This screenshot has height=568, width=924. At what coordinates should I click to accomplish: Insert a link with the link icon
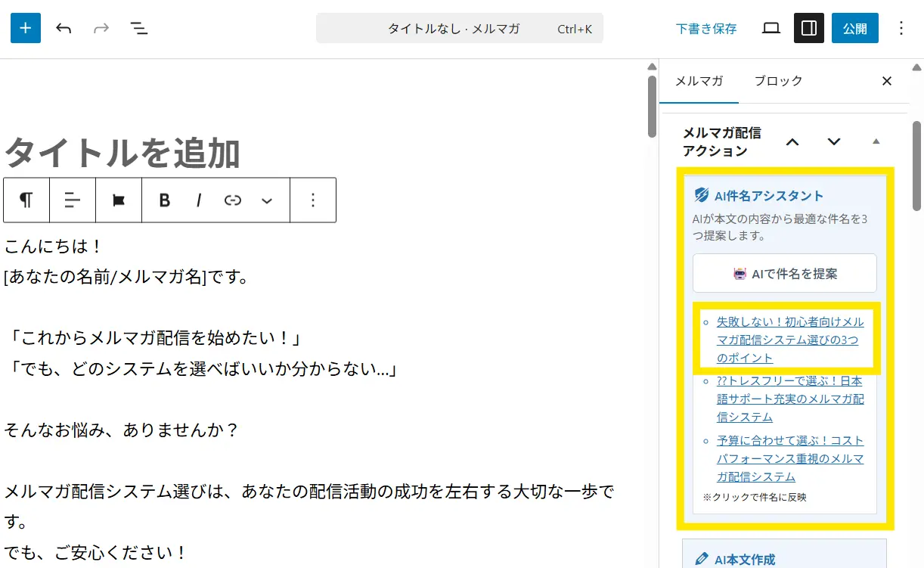(x=233, y=200)
